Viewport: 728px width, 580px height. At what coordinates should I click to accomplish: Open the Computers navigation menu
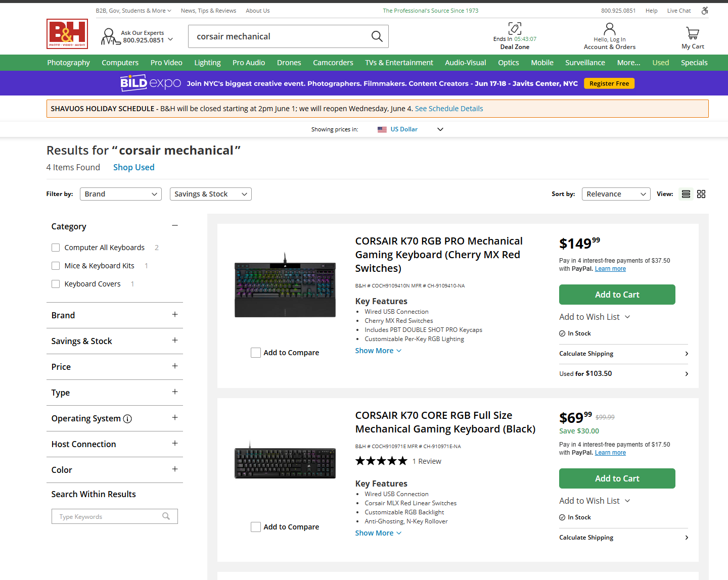pos(120,63)
